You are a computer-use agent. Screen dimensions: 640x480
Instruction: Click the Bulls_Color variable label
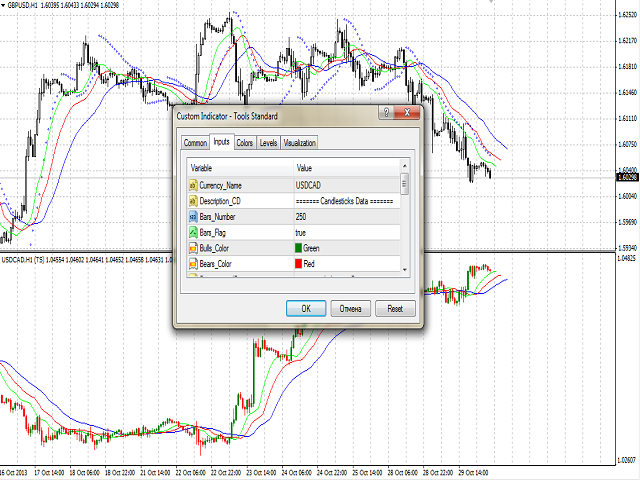[214, 248]
